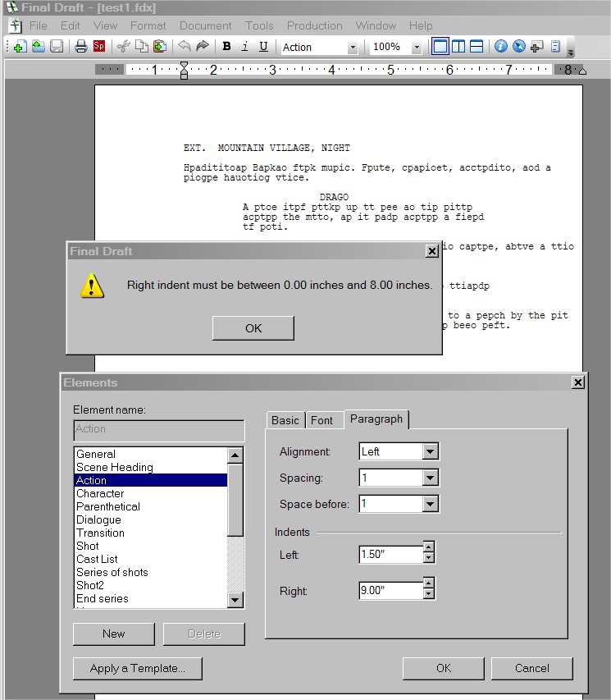Select Dialogue in the elements list
The width and height of the screenshot is (611, 700).
point(98,519)
